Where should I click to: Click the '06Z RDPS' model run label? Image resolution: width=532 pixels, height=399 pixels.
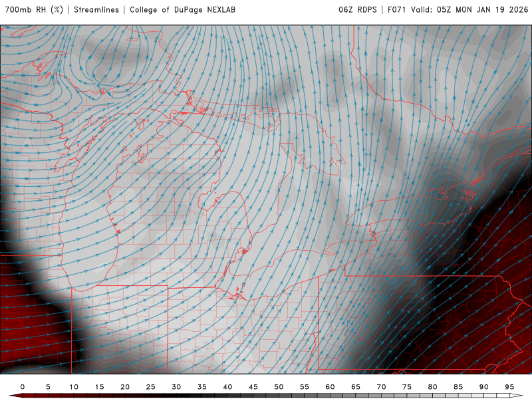click(358, 9)
